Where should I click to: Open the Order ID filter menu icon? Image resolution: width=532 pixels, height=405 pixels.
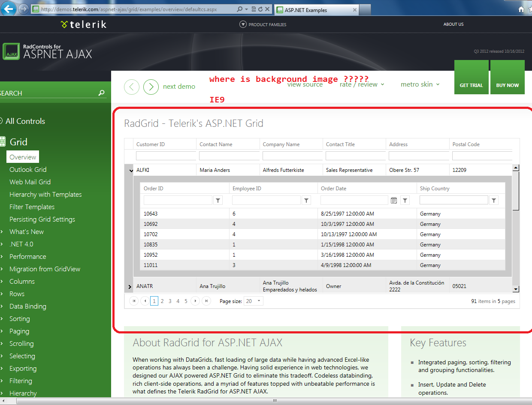(x=218, y=200)
